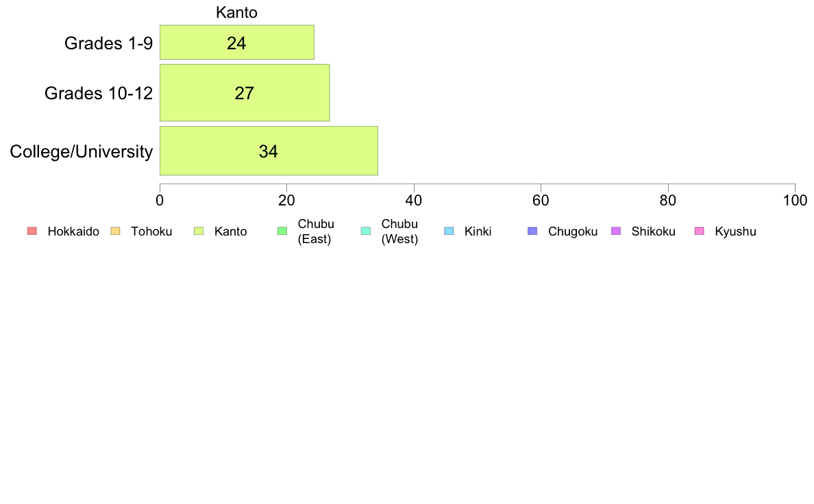Click the Chugoku blue legend swatch

tap(532, 231)
